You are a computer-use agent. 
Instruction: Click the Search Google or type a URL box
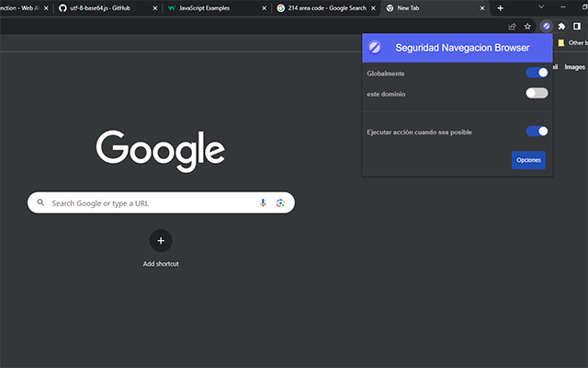(x=161, y=202)
